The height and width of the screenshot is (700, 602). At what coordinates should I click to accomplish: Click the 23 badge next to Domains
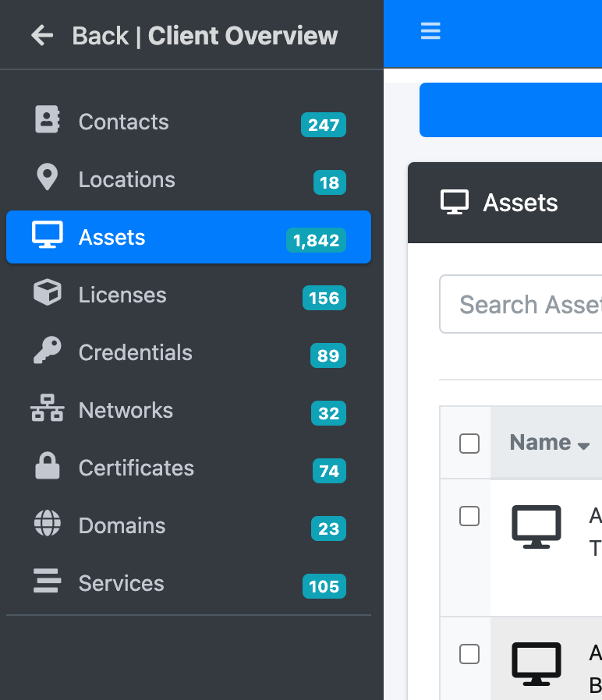(329, 529)
